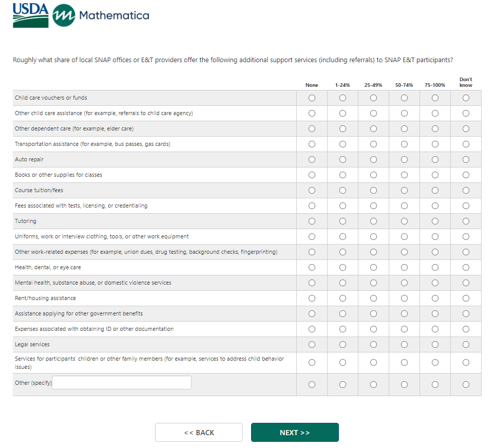
Task: Select 75-100% for Assistance applying for government benefits
Action: (x=435, y=314)
